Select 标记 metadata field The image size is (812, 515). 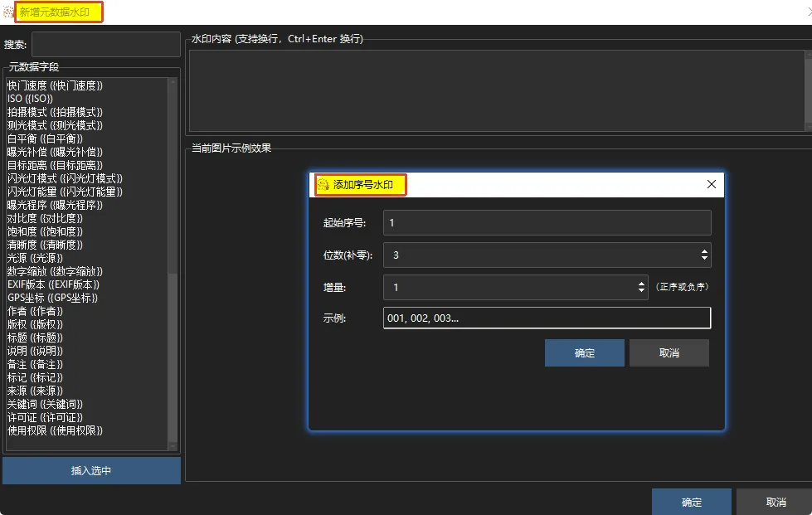coord(35,377)
